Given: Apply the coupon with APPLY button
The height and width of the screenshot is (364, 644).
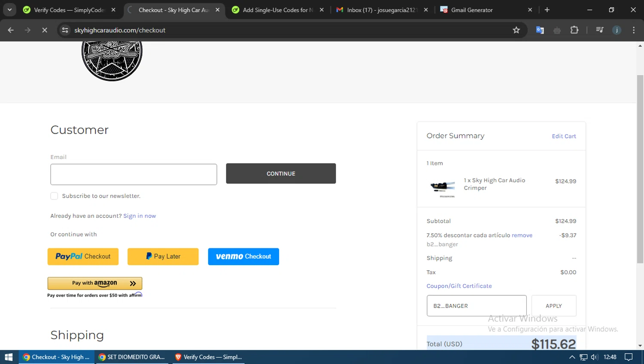Looking at the screenshot, I should (x=554, y=306).
